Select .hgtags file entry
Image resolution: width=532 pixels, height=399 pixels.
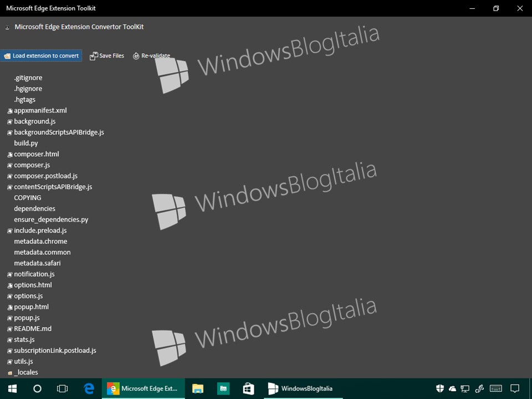[25, 99]
